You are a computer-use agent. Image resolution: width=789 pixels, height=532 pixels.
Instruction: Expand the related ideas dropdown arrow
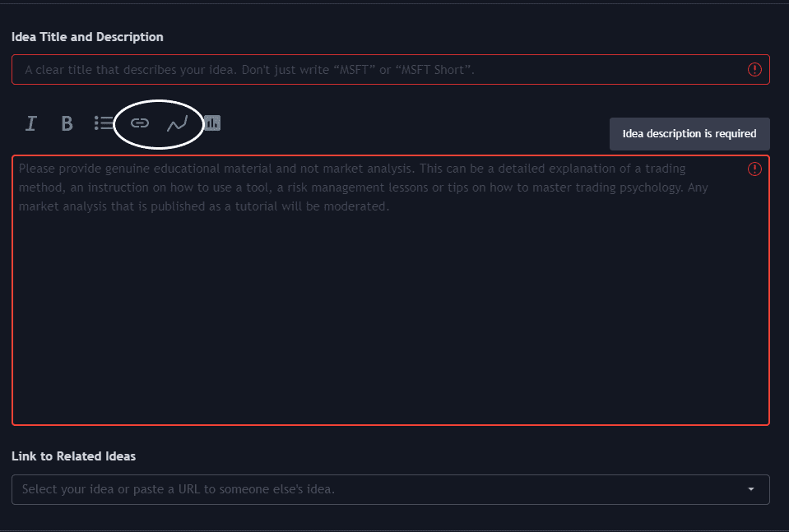point(751,489)
